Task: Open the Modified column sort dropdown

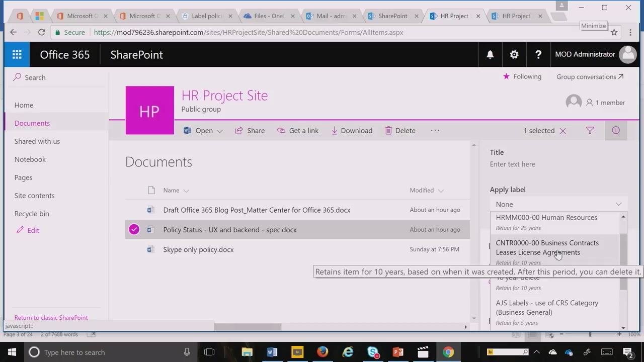Action: pyautogui.click(x=441, y=191)
